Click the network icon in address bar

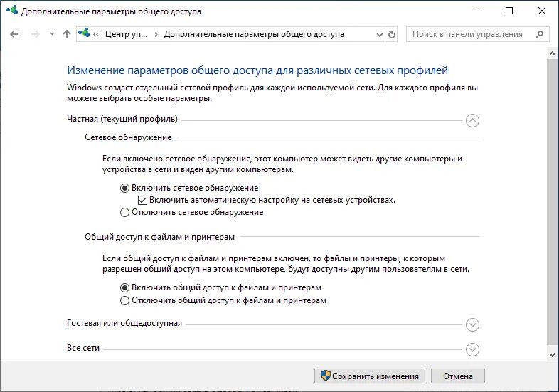click(x=84, y=33)
